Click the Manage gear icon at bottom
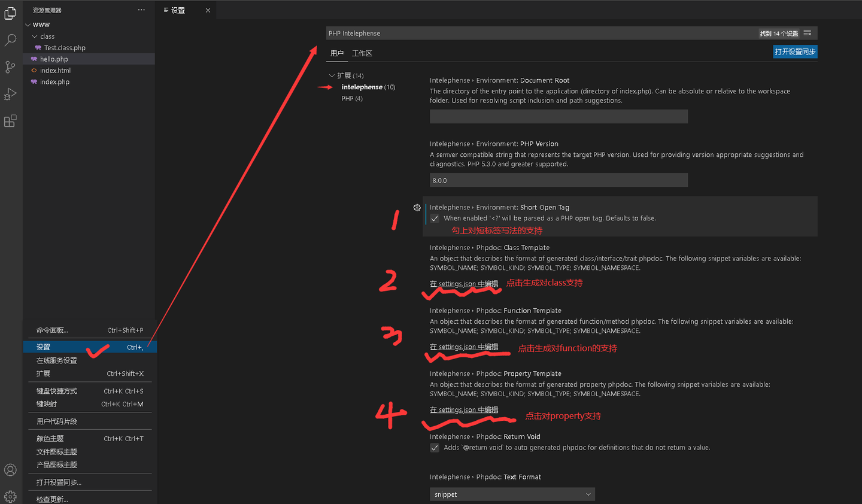 coord(10,496)
